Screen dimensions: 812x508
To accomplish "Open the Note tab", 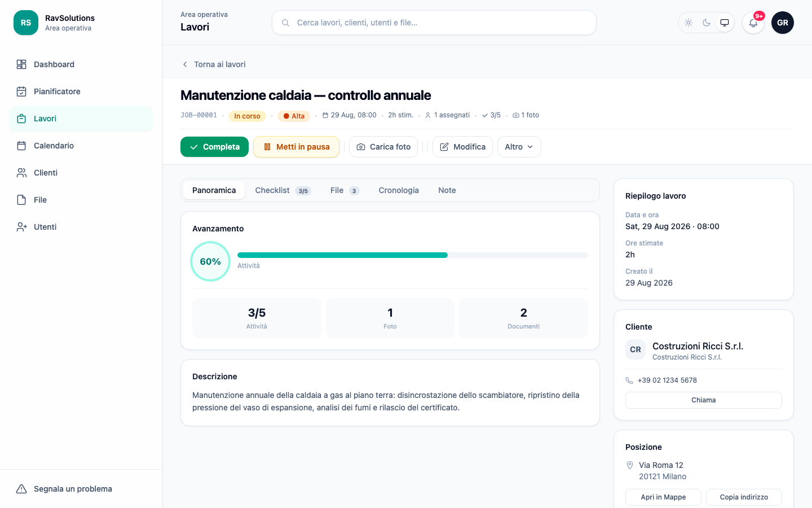I will (x=447, y=190).
